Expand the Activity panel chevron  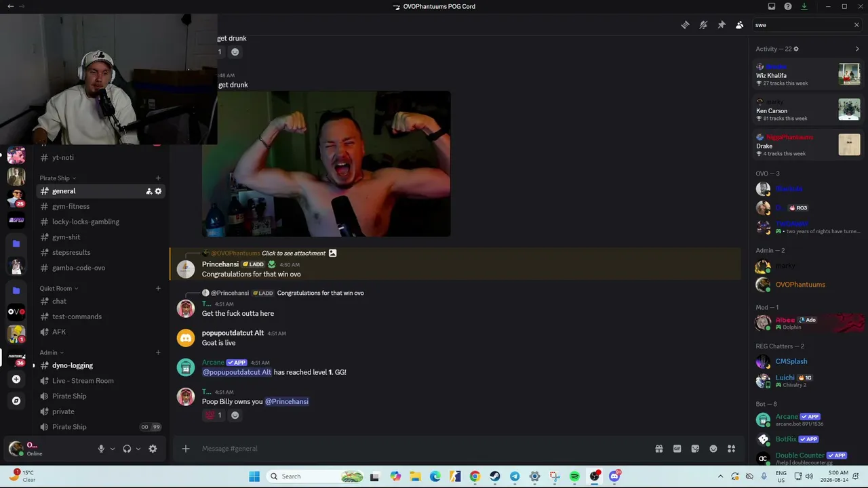pos(857,49)
